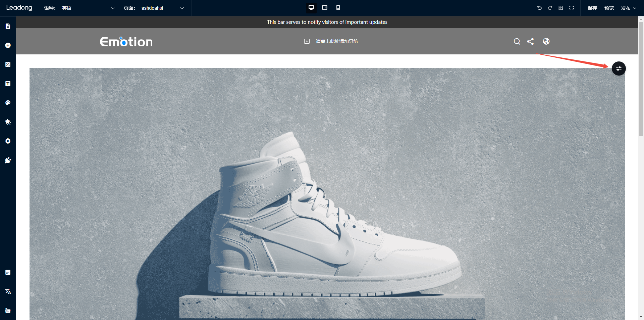Open the translation language icon in sidebar

point(8,291)
